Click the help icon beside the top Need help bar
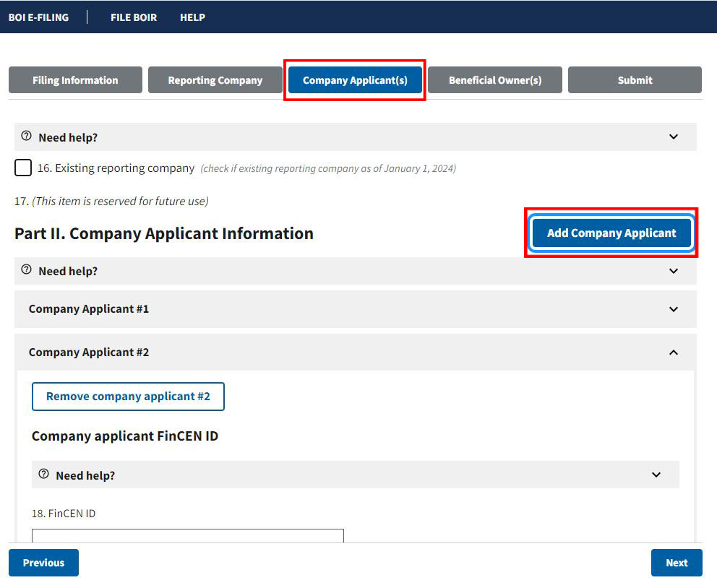717x588 pixels. tap(27, 134)
